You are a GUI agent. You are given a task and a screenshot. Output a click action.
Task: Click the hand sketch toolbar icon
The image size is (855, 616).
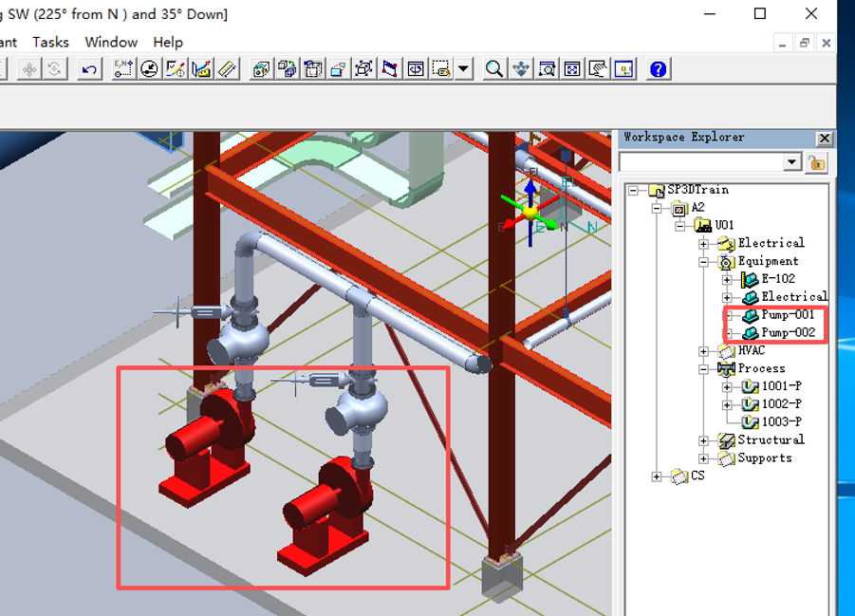(x=598, y=69)
